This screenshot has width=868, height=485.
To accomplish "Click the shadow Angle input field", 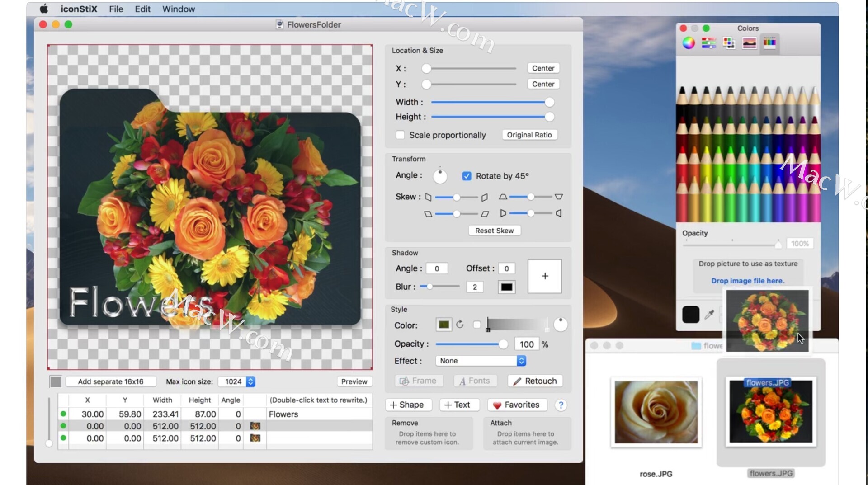I will pos(437,268).
